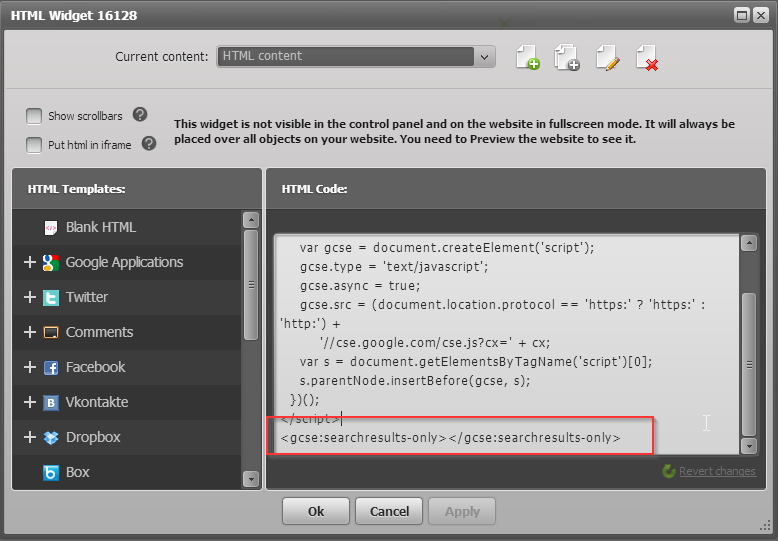Click the 's.parentNode.insertBefore(gcse, s);' line
The width and height of the screenshot is (778, 541).
(x=415, y=381)
